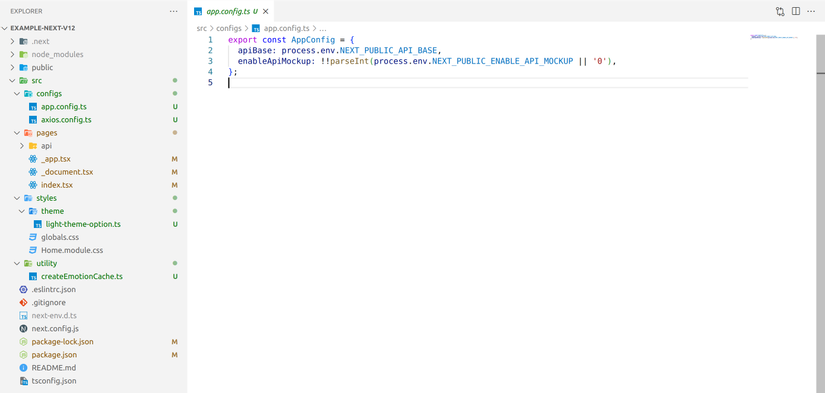Click the configs breadcrumb segment

pos(229,28)
